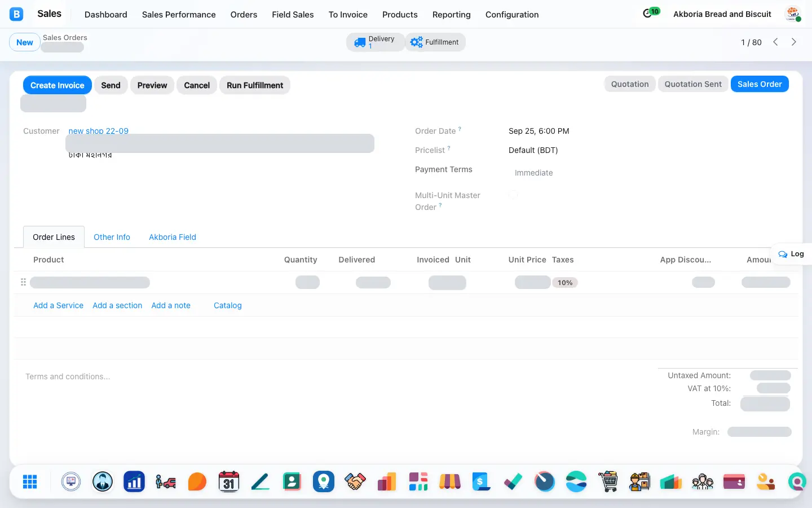Open the Delivery smart button
Screen dimensions: 812x508
tap(376, 42)
